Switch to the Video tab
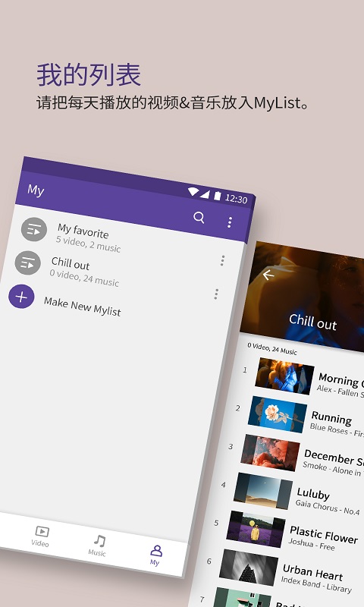 click(x=41, y=536)
